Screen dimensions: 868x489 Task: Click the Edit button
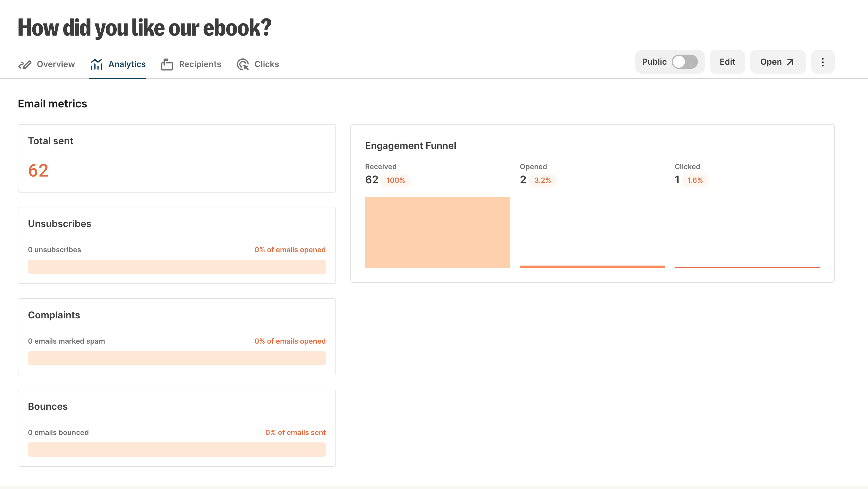727,62
